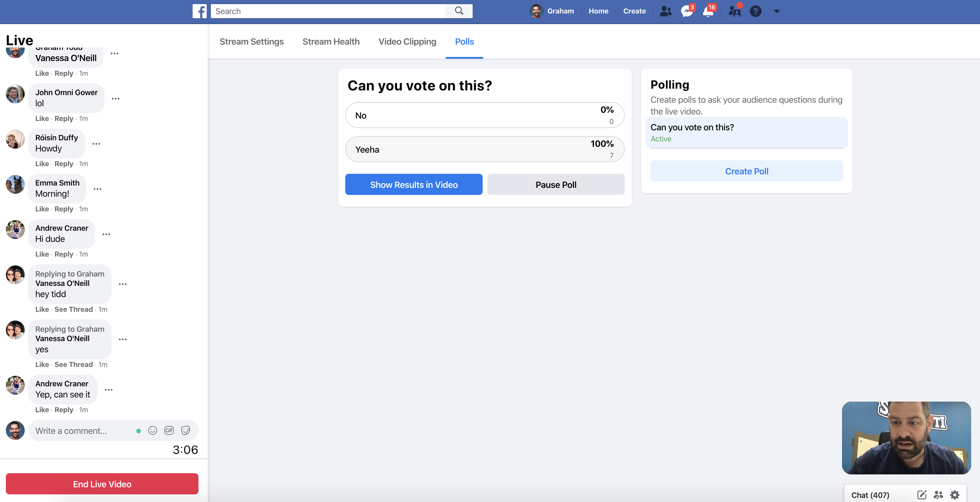The width and height of the screenshot is (980, 502).
Task: Select the No poll option
Action: pyautogui.click(x=484, y=115)
